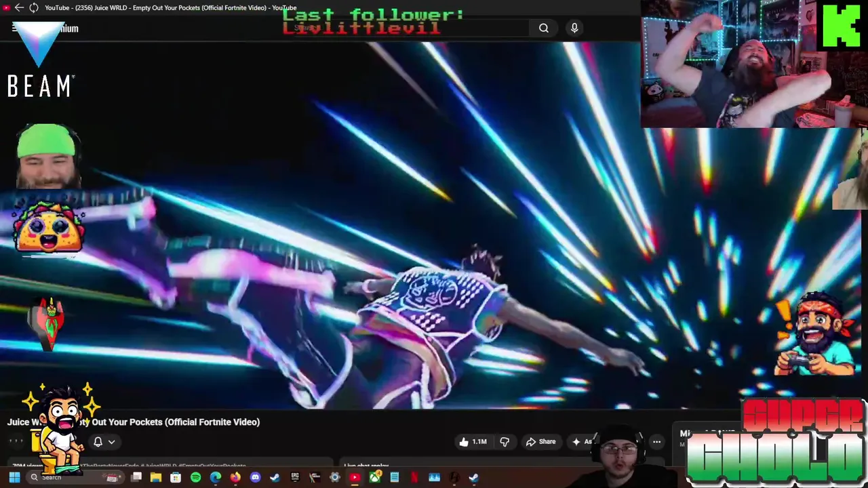Open the Xbox app from the taskbar
The height and width of the screenshot is (488, 868).
(375, 478)
